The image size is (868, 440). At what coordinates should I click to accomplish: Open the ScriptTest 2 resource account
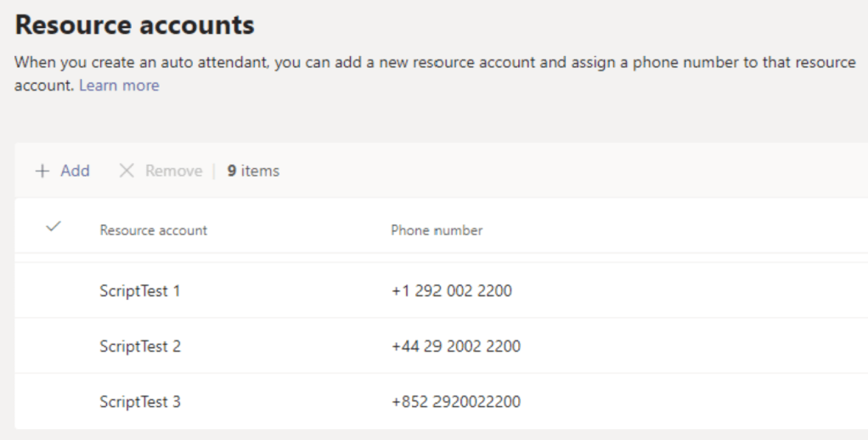point(139,347)
